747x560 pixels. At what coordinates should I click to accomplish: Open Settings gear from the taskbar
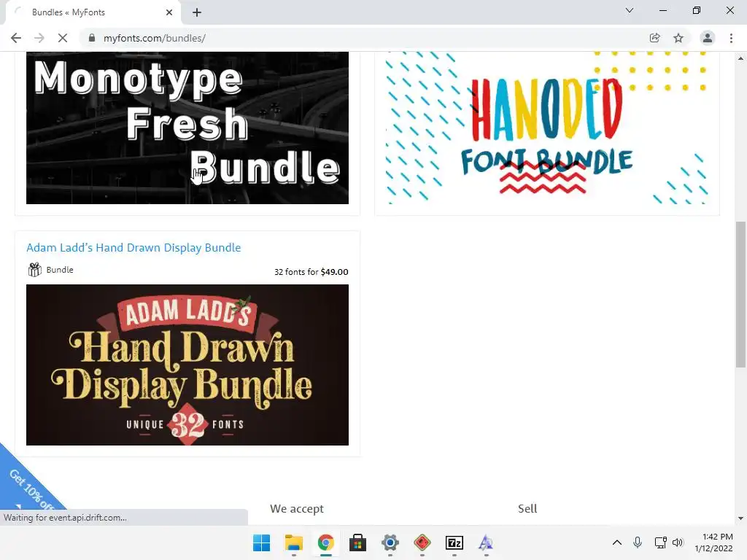[390, 542]
